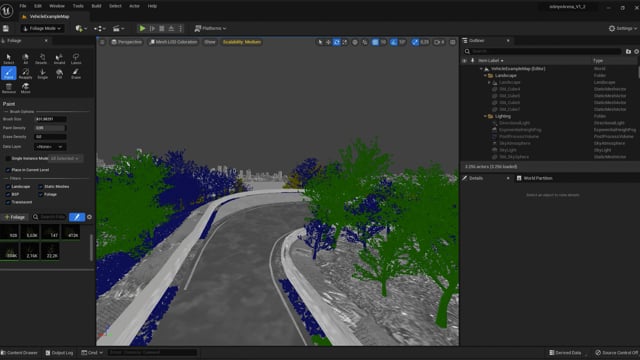The width and height of the screenshot is (640, 360).
Task: Enable the scale gizmo in viewport
Action: click(345, 42)
